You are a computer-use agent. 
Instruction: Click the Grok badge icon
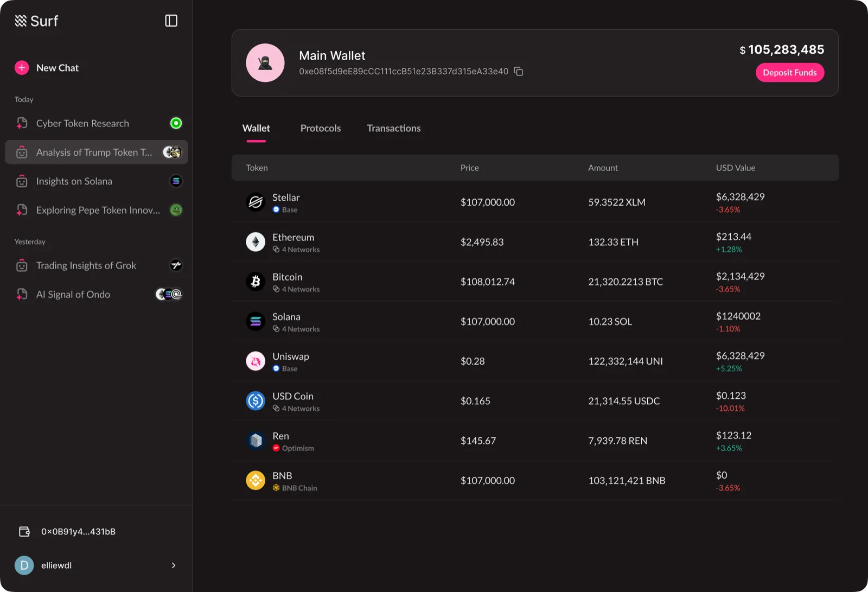point(176,265)
